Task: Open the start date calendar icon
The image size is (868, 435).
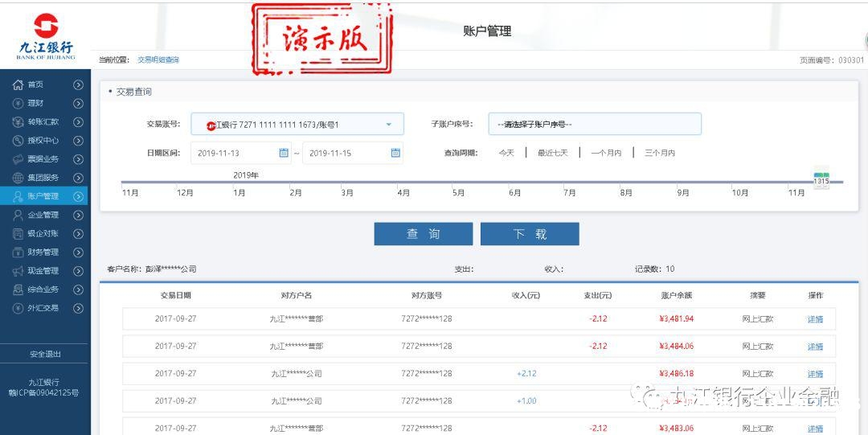Action: click(x=284, y=153)
